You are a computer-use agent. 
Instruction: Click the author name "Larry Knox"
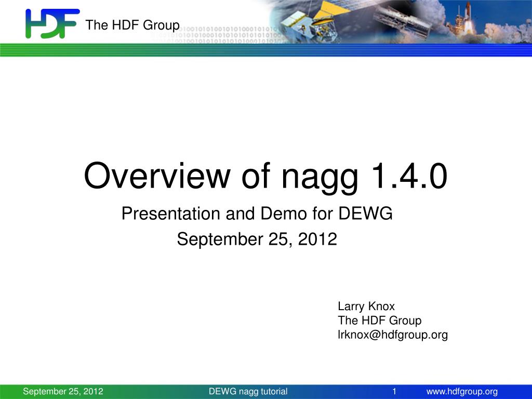[366, 306]
